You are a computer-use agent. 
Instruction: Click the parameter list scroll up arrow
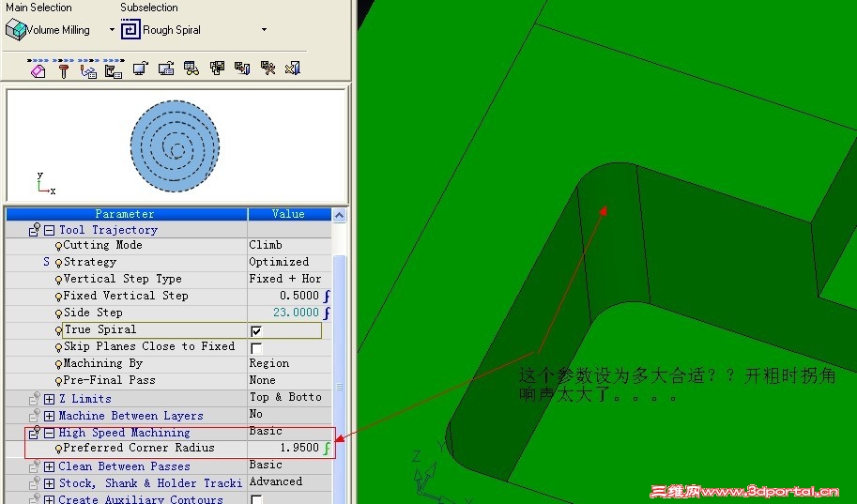(x=339, y=215)
